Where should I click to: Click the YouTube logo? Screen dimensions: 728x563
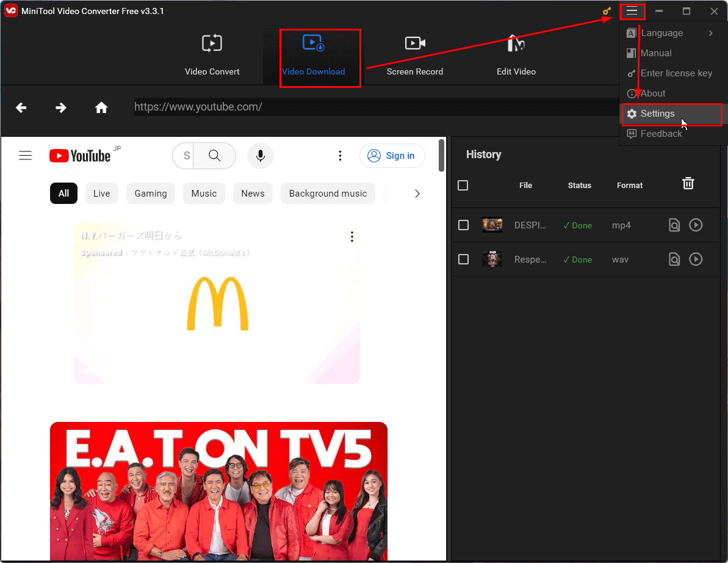click(80, 156)
